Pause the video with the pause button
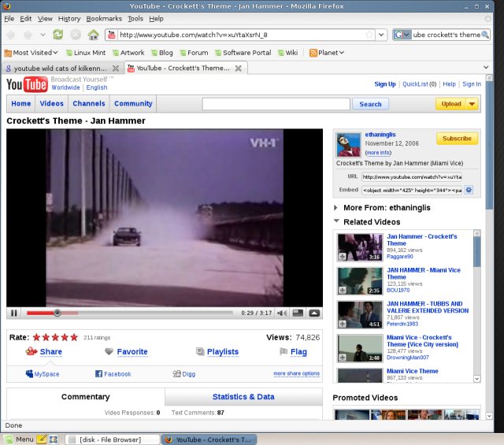 point(14,313)
